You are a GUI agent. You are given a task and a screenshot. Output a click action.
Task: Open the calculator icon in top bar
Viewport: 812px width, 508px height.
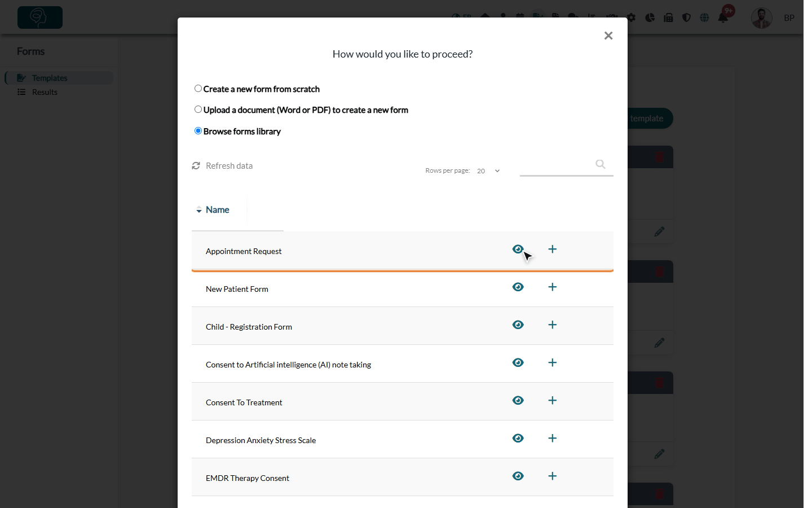click(x=669, y=17)
